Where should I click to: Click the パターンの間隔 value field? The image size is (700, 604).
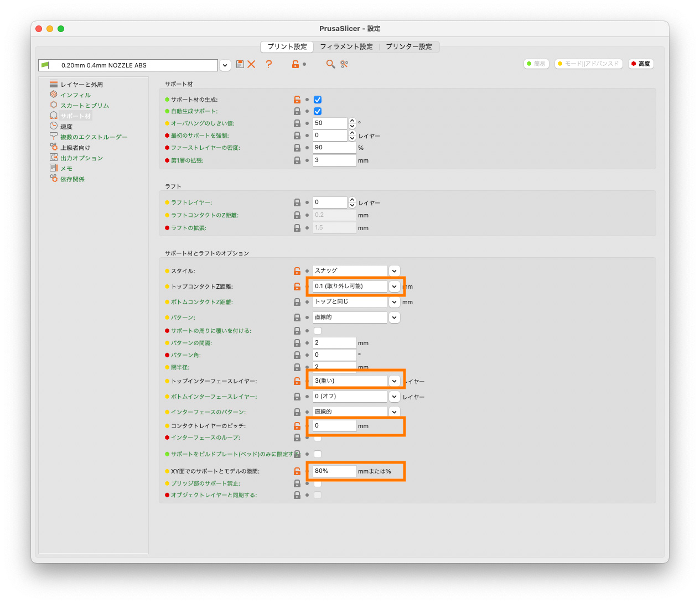coord(334,343)
